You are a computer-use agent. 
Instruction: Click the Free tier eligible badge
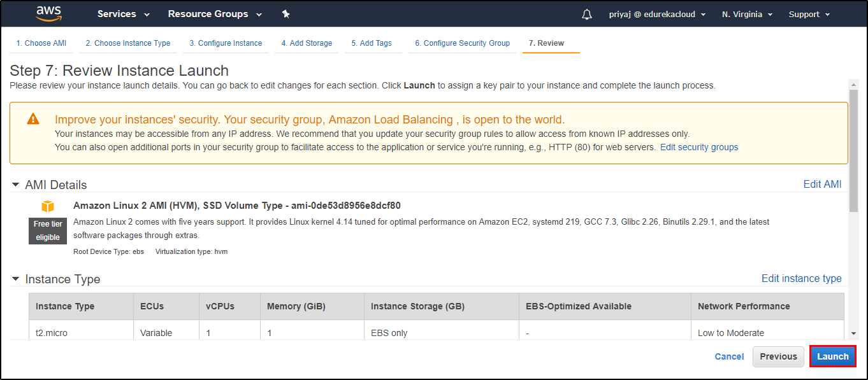coord(48,230)
